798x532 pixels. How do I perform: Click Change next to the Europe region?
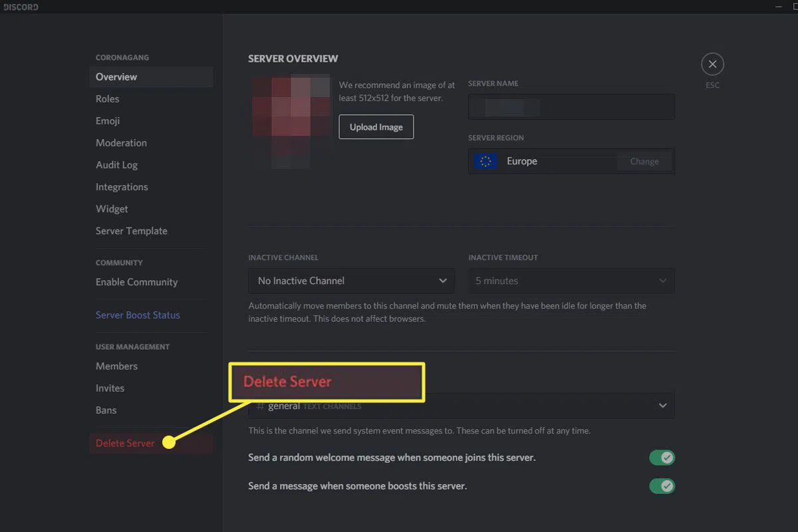tap(644, 161)
